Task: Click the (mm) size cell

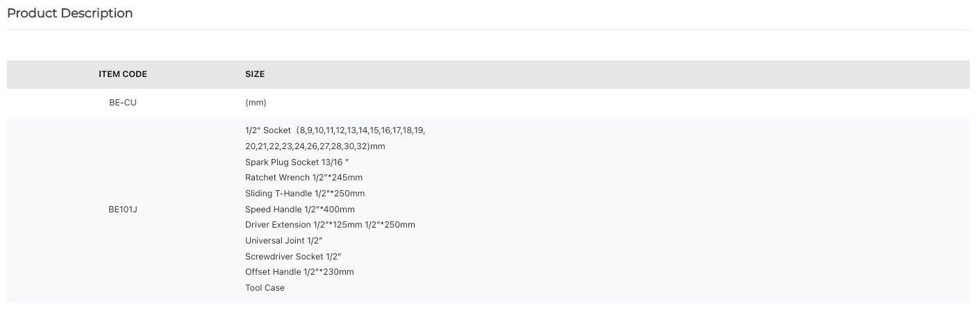Action: click(x=256, y=103)
